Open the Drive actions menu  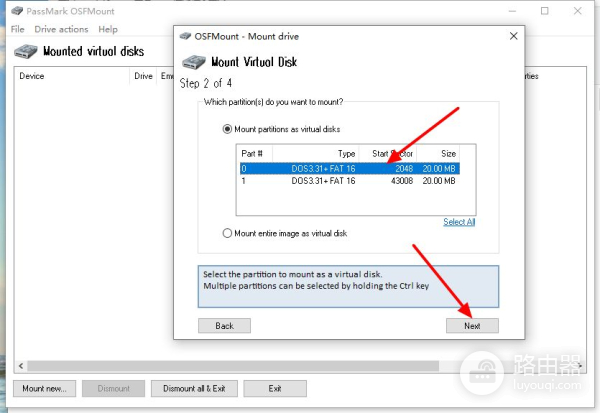coord(61,29)
